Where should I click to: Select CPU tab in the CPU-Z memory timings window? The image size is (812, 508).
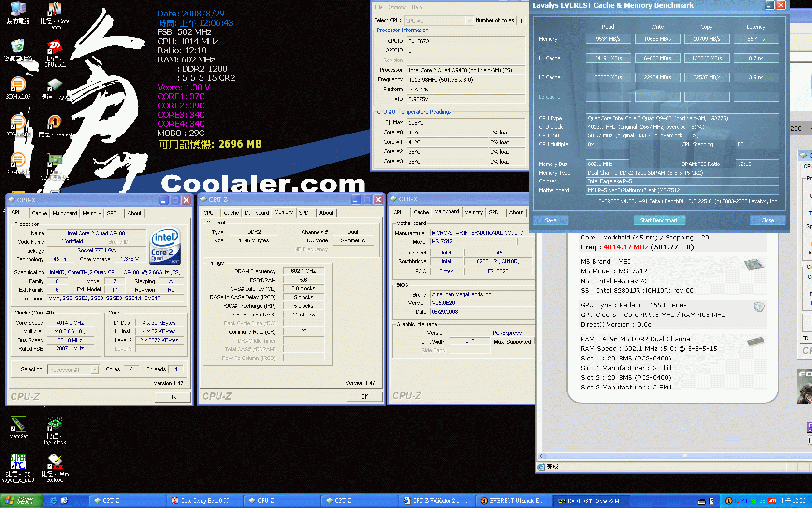click(208, 213)
